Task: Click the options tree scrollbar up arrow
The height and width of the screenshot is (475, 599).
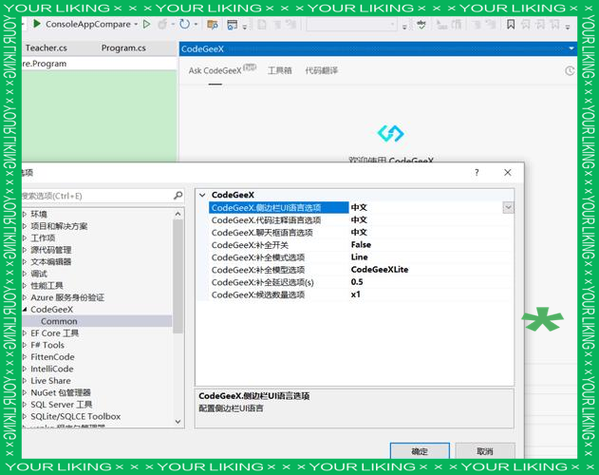Action: 178,214
